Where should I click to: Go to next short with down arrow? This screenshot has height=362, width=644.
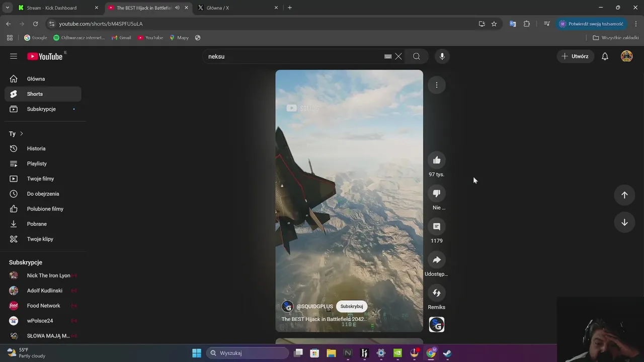click(624, 223)
